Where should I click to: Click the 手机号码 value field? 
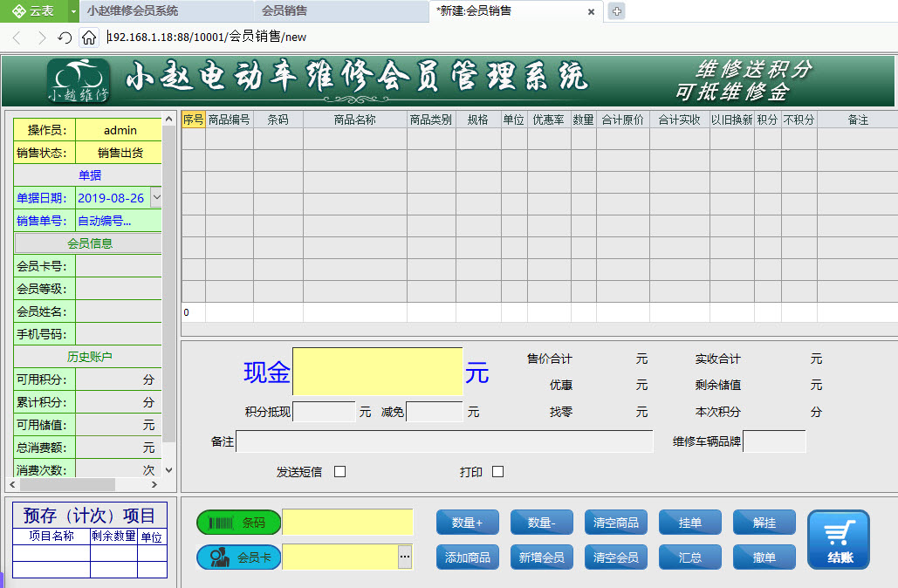(119, 334)
